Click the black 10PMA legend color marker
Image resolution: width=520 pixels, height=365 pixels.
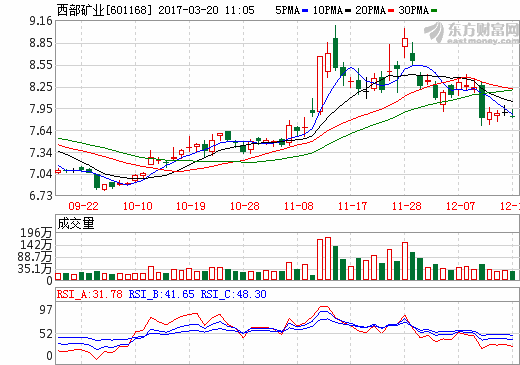[x=348, y=11]
